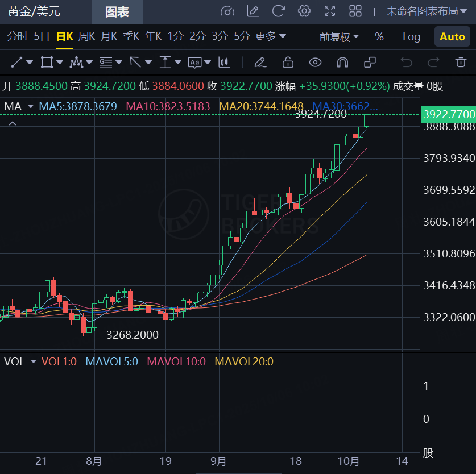Toggle drawings visibility with eye icon

point(315,63)
